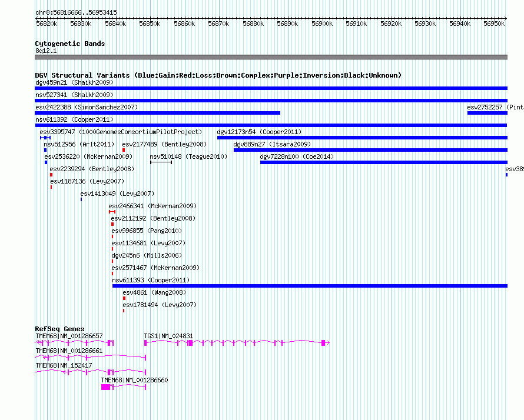This screenshot has width=524, height=420.
Task: Click the blue esv3395747 interval glyph
Action: (x=45, y=138)
